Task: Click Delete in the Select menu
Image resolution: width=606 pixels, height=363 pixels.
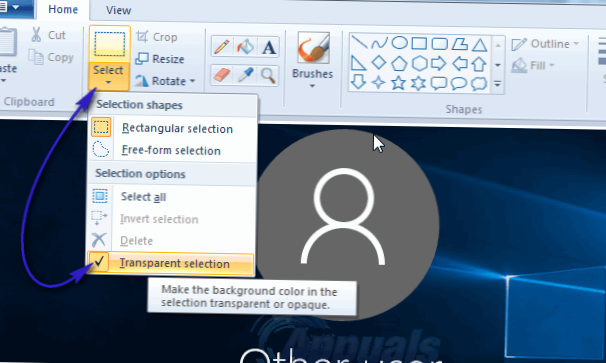Action: click(x=172, y=240)
